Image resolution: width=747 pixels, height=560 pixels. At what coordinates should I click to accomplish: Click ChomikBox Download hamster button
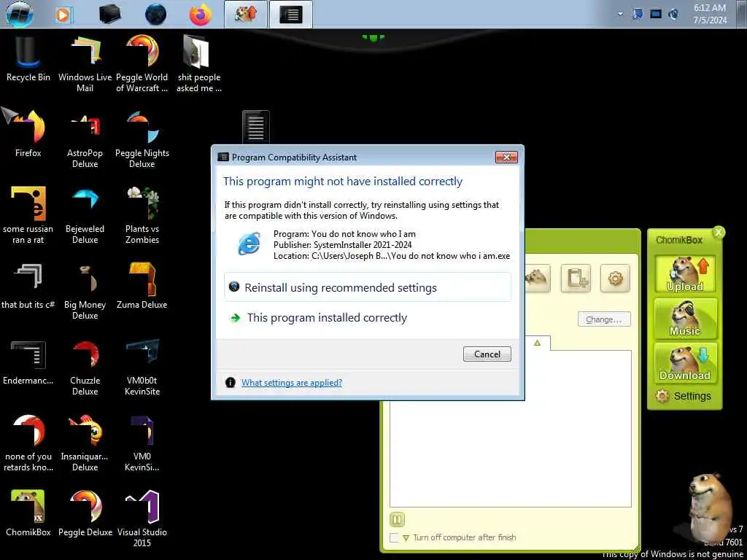click(684, 363)
